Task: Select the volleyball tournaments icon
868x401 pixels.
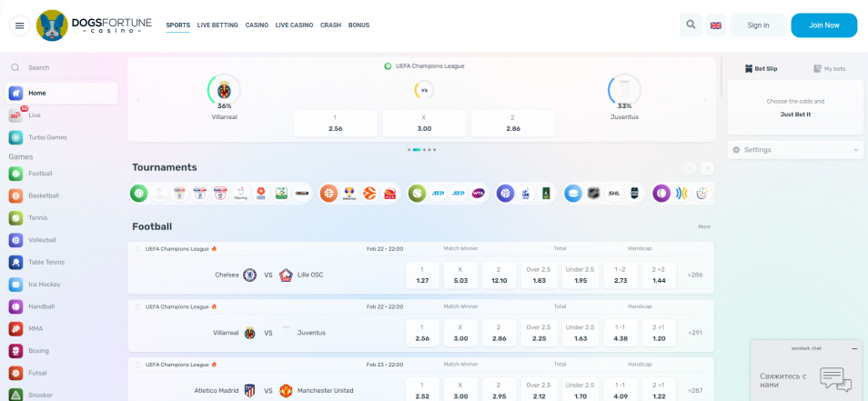Action: pos(505,193)
